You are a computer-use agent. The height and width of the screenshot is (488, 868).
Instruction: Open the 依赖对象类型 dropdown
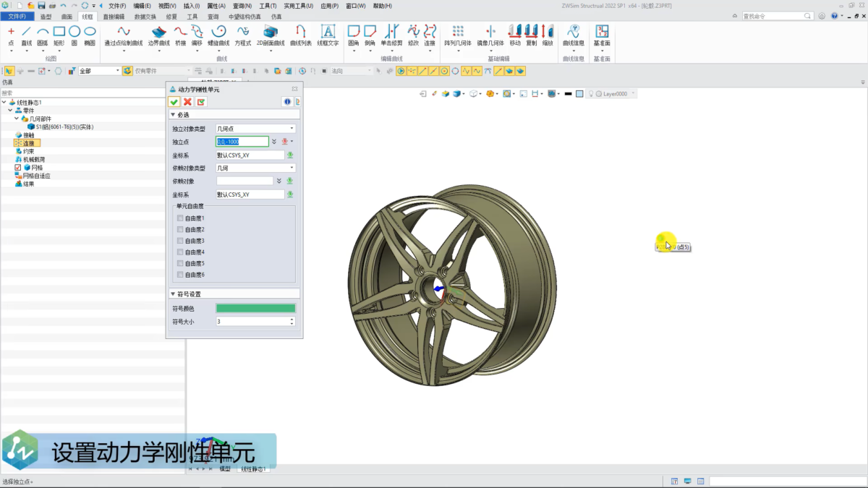tap(255, 168)
